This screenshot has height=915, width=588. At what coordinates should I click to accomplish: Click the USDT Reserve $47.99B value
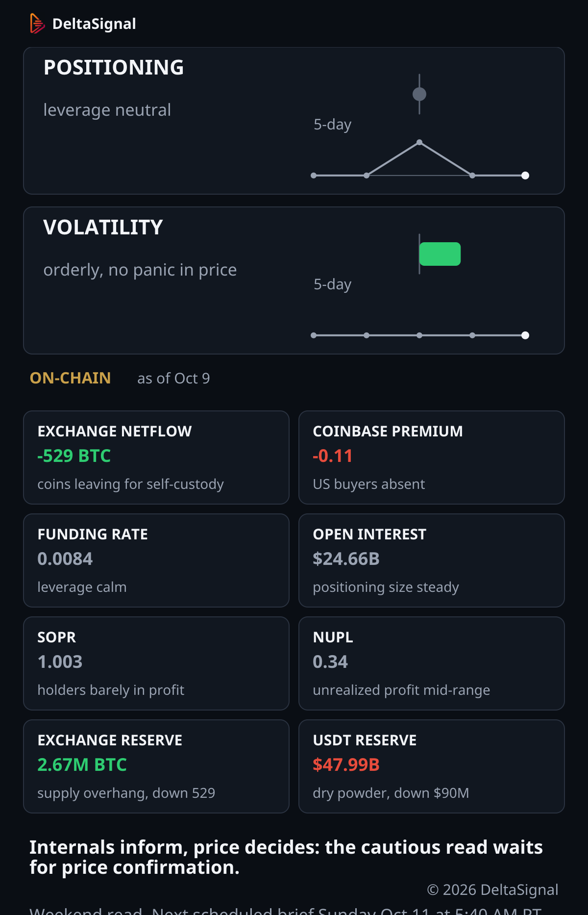[x=346, y=765]
